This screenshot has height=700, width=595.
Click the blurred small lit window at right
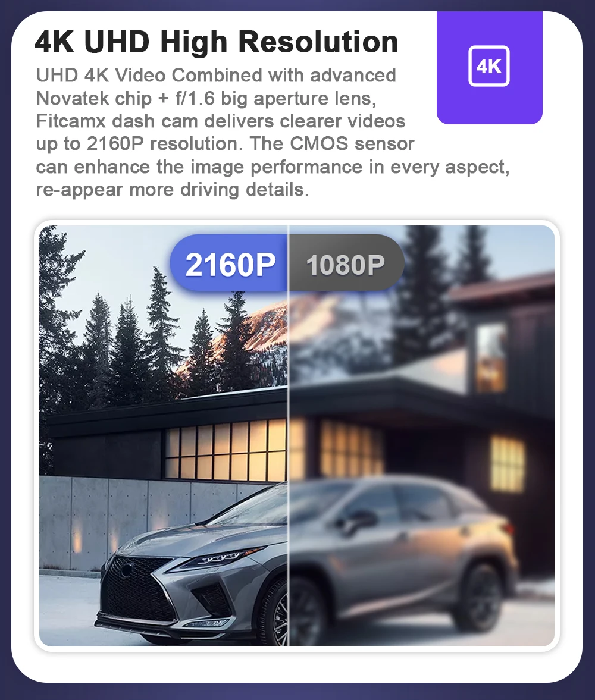(507, 463)
